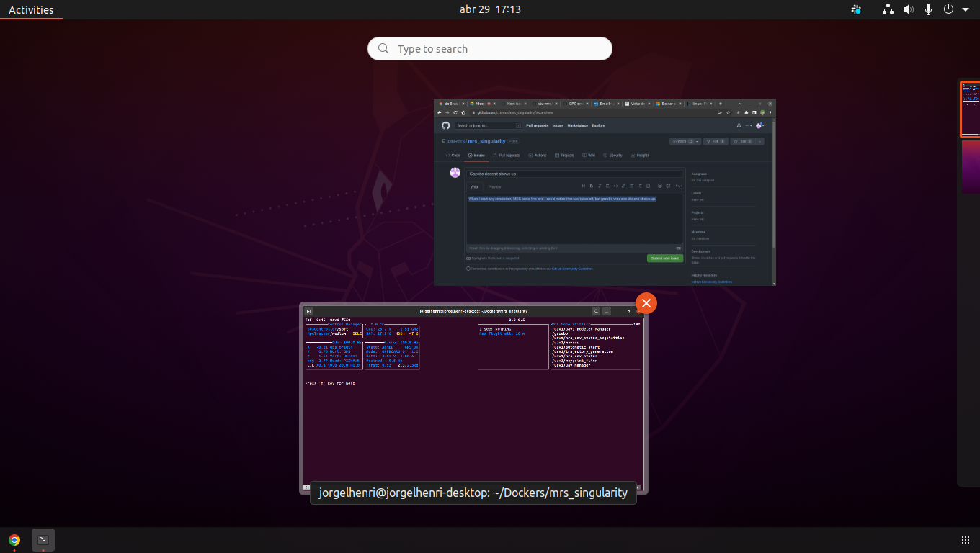Select the Bold icon in the markdown toolbar
Screen dimensions: 980x553
[592, 186]
